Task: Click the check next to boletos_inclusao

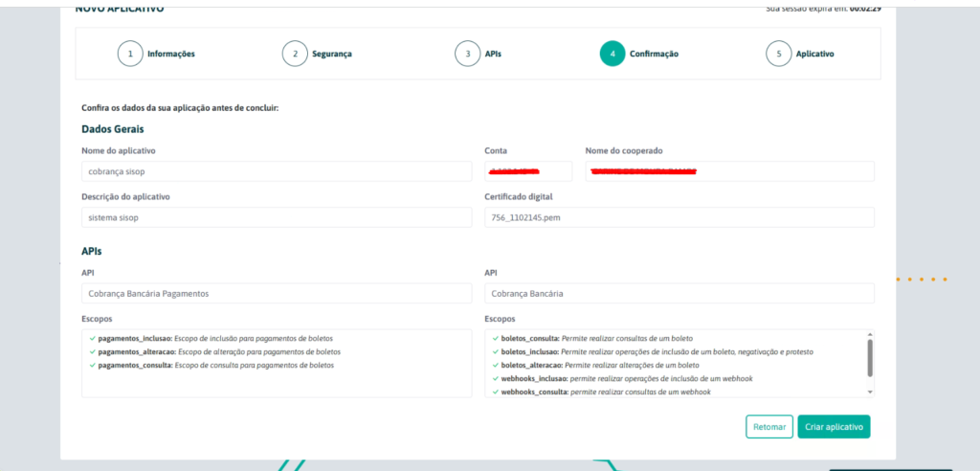Action: [495, 352]
